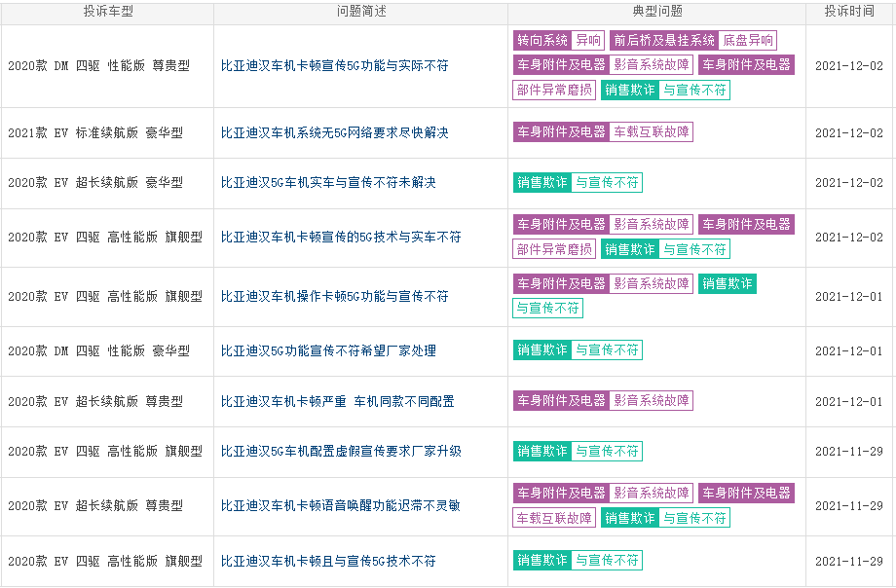Open complaint 比亚迪汉车机卡顿且与宣传5G技术不符
The width and height of the screenshot is (896, 588).
coord(328,561)
